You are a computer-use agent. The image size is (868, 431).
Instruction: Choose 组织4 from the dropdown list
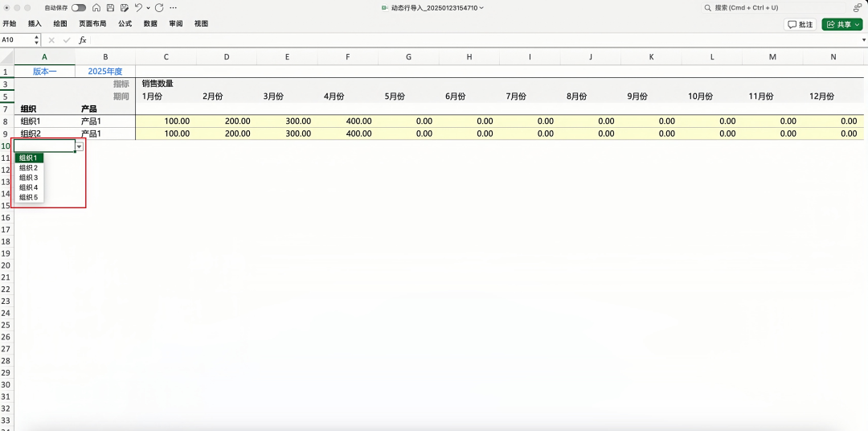[x=29, y=187]
